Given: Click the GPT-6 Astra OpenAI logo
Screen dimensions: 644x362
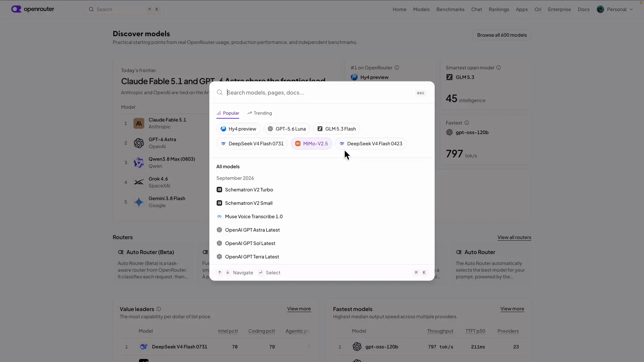Looking at the screenshot, I should click(139, 143).
